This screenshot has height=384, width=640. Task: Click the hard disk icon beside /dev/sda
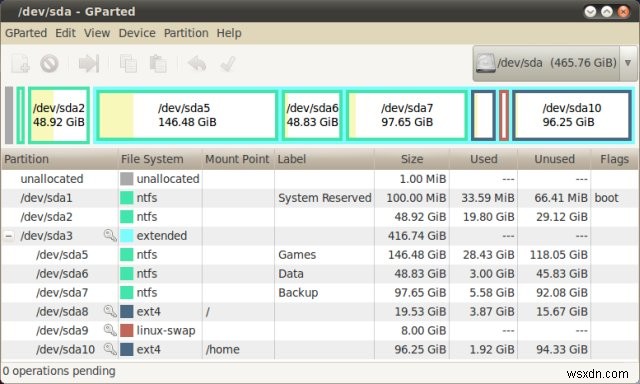click(486, 63)
